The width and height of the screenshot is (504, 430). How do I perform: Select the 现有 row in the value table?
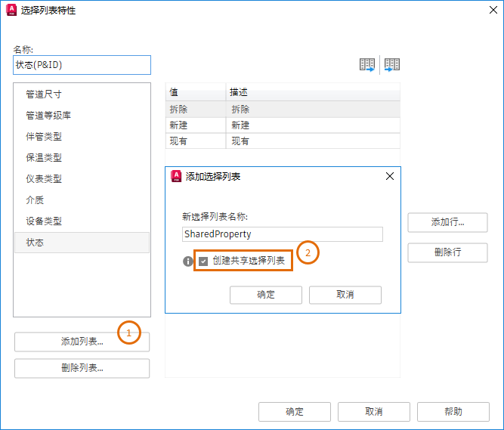pyautogui.click(x=196, y=141)
